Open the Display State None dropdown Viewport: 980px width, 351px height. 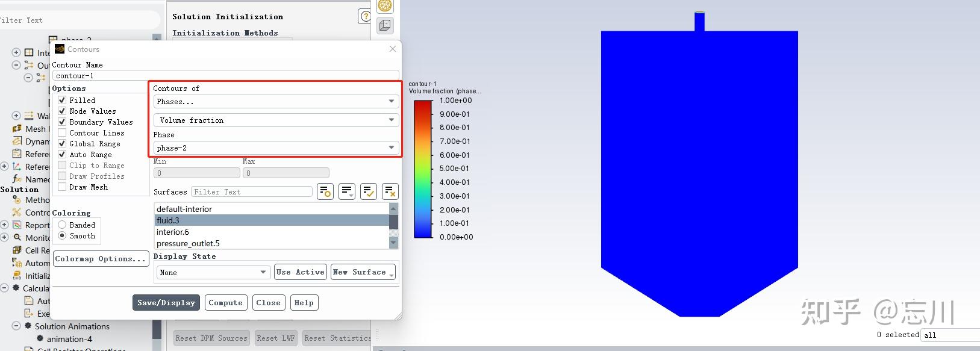213,272
